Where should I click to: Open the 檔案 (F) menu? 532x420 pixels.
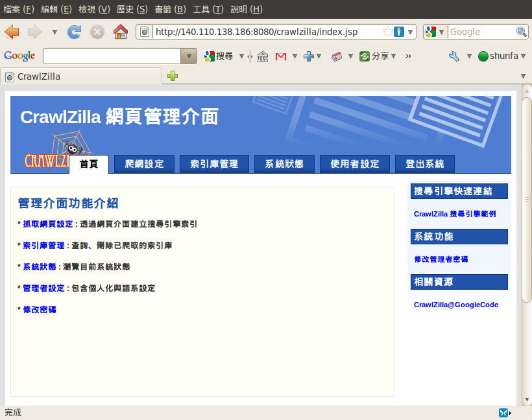tap(19, 9)
